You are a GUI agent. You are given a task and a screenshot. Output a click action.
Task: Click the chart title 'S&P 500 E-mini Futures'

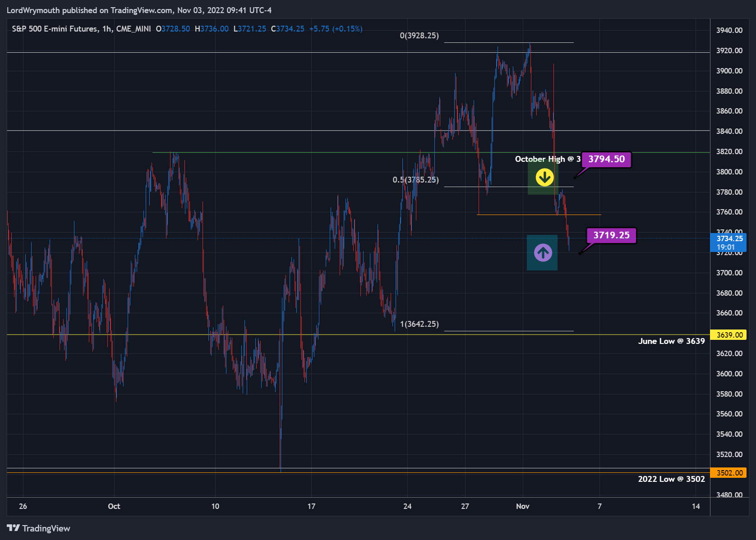pos(55,29)
